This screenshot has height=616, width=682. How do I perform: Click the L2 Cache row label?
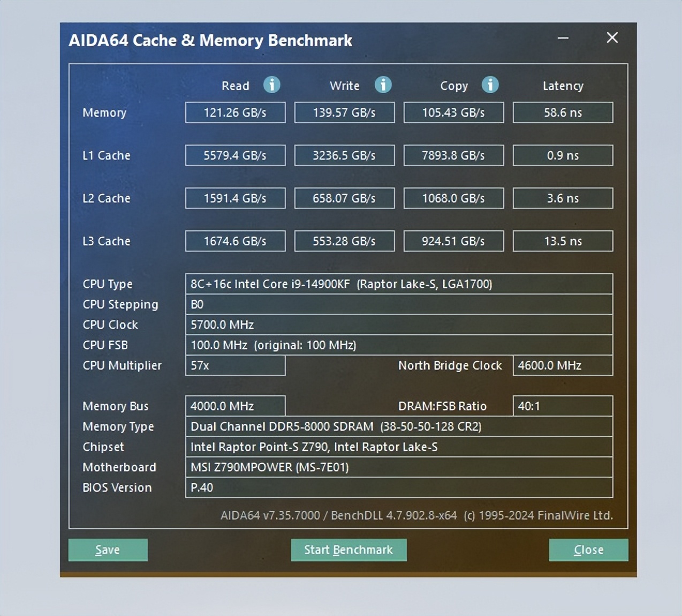coord(107,198)
